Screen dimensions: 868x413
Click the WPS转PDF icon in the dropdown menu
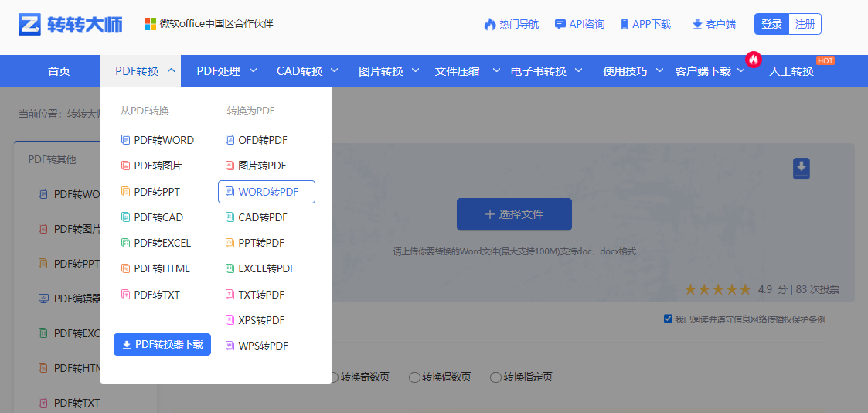pos(230,346)
